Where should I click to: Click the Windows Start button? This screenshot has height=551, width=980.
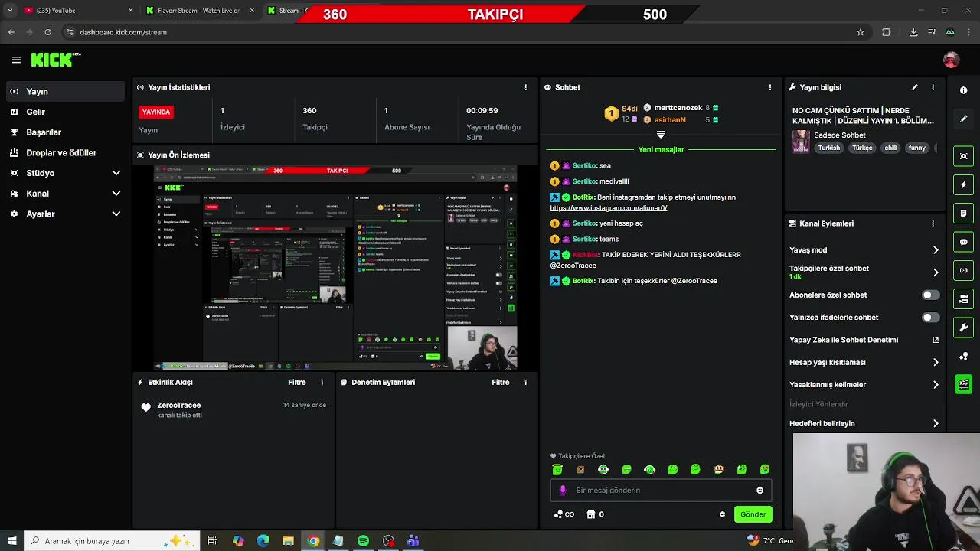tap(11, 541)
